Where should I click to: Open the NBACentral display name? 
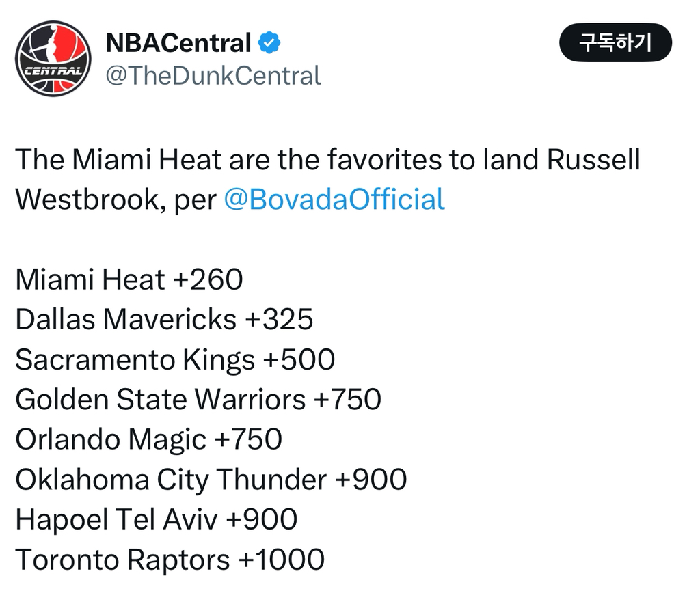[x=178, y=44]
